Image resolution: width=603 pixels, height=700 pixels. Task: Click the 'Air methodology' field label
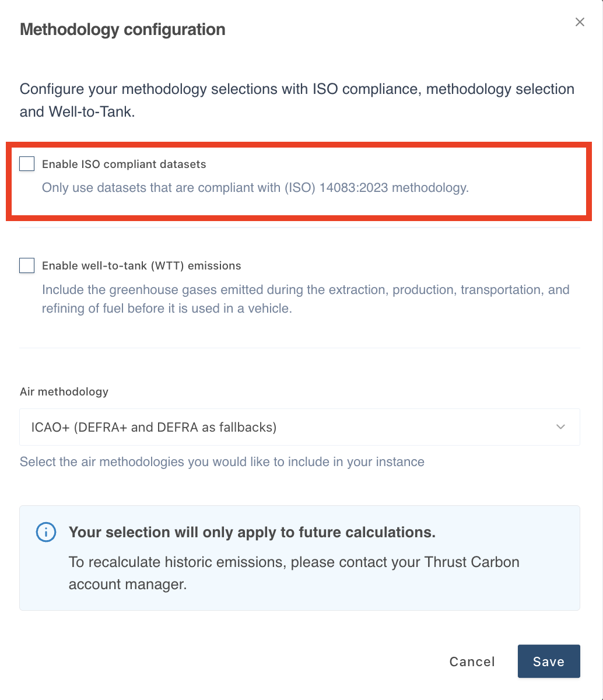pos(64,391)
